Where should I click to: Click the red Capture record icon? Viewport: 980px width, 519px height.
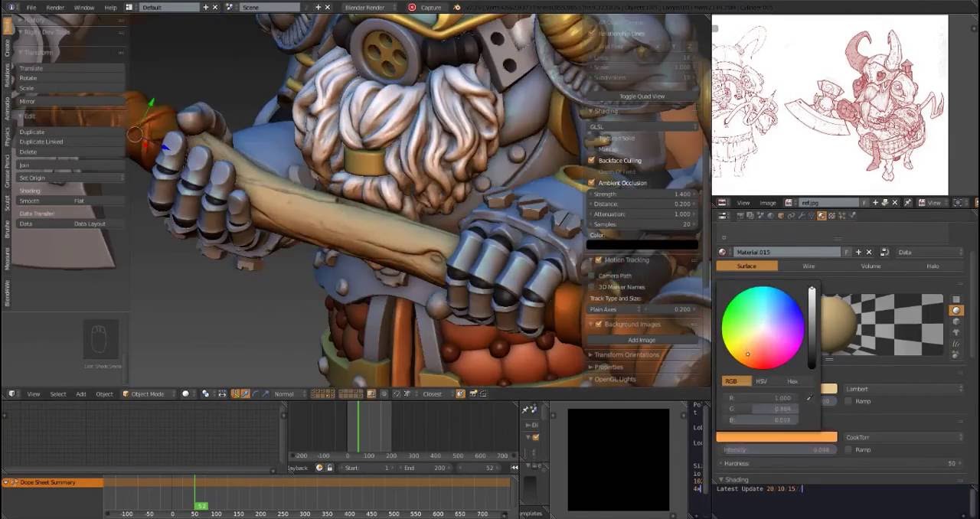(x=412, y=7)
